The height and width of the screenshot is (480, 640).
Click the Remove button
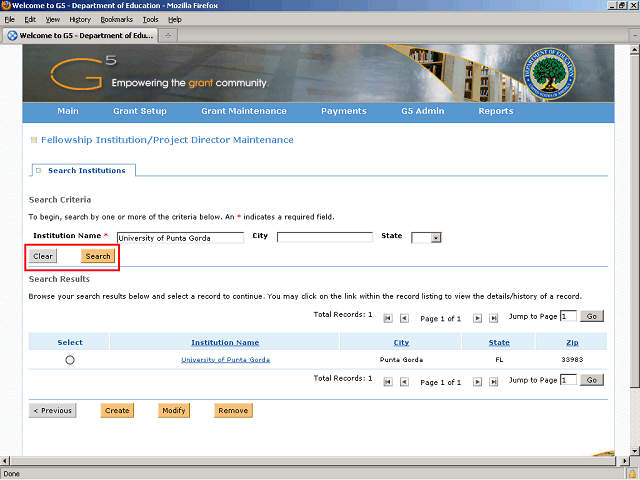click(x=233, y=411)
